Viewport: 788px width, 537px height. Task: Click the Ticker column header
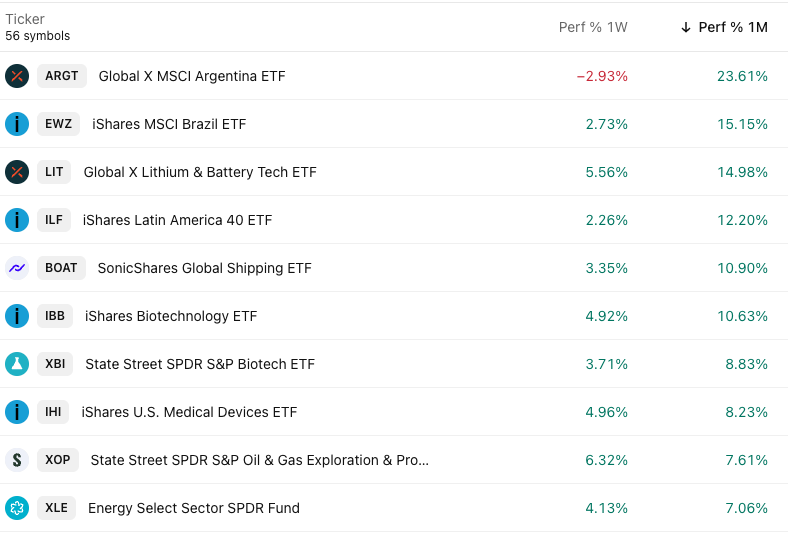(25, 19)
